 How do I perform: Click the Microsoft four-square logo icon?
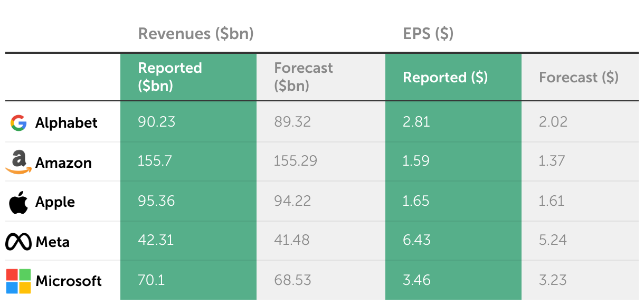coord(18,281)
